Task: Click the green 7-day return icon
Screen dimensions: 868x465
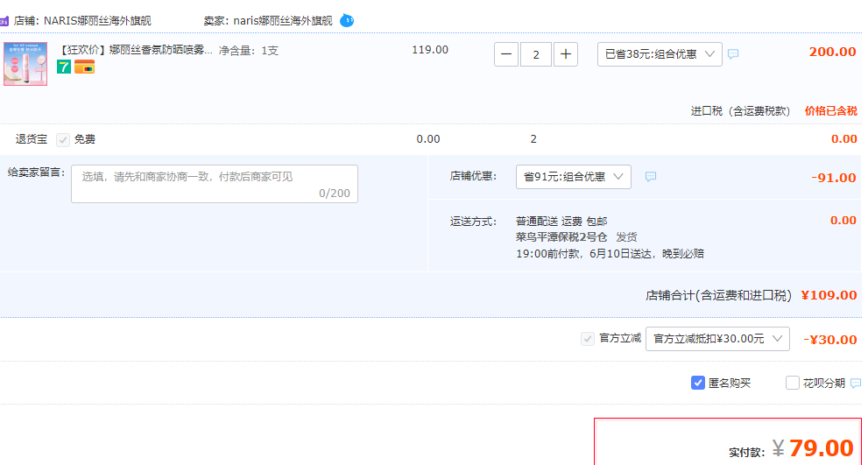Action: click(64, 67)
